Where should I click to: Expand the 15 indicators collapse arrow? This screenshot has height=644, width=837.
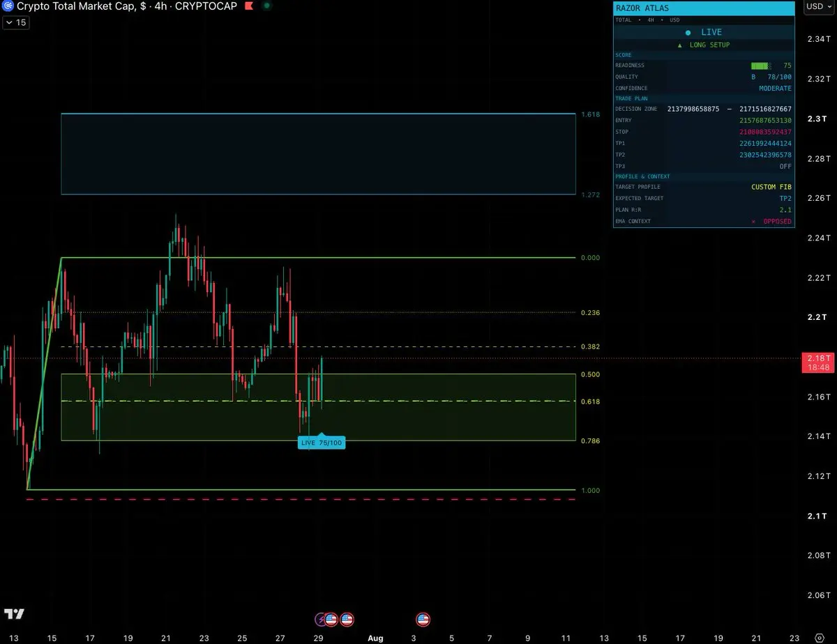point(15,22)
